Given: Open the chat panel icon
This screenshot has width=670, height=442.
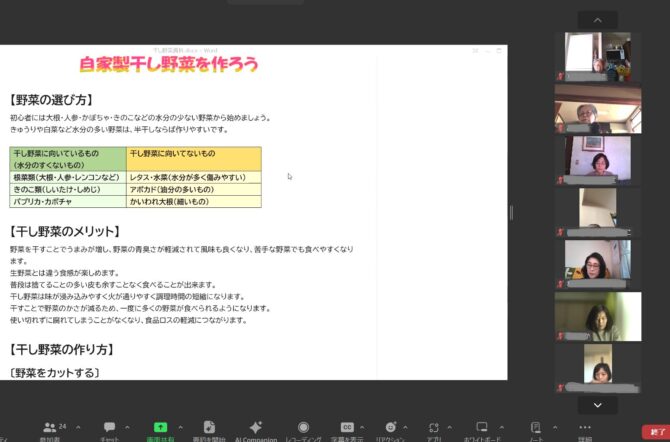Looking at the screenshot, I should pyautogui.click(x=109, y=427).
